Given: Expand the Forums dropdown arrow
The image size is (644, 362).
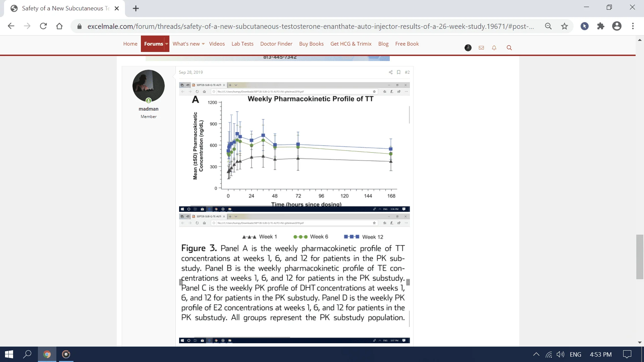Looking at the screenshot, I should click(167, 44).
